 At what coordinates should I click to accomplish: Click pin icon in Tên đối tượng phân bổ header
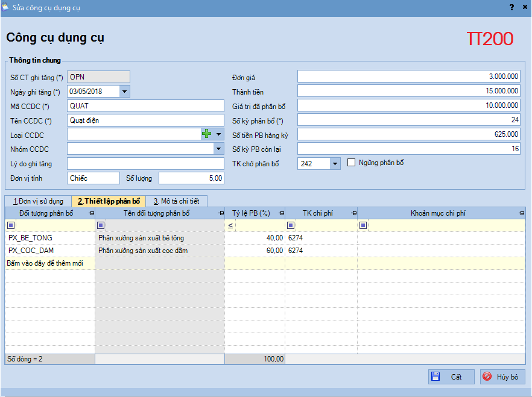pyautogui.click(x=221, y=213)
